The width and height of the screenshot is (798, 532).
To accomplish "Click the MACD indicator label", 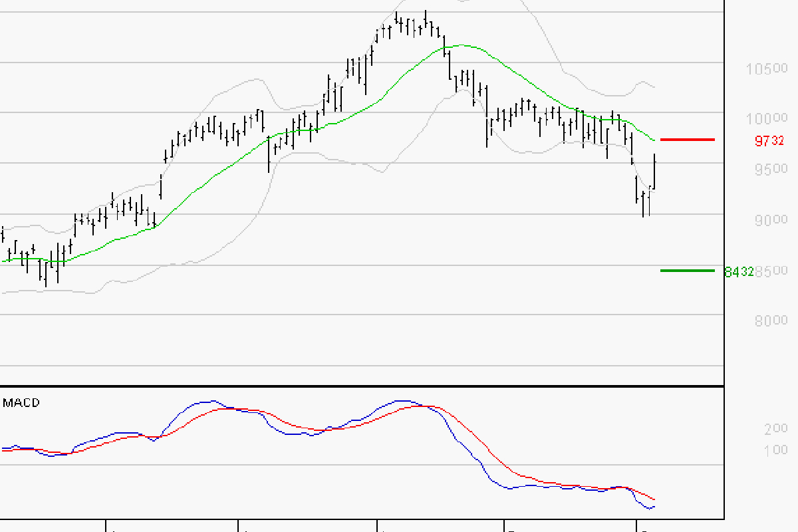I will [x=21, y=402].
